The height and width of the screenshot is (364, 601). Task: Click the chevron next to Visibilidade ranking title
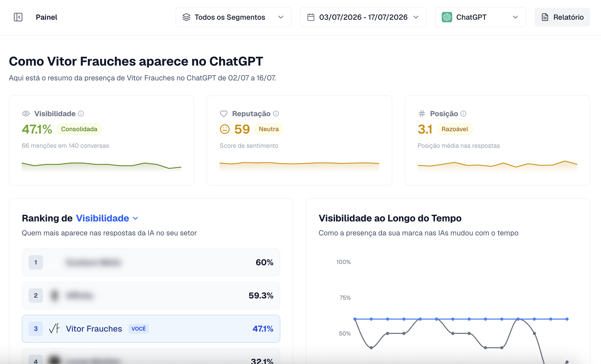tap(136, 219)
